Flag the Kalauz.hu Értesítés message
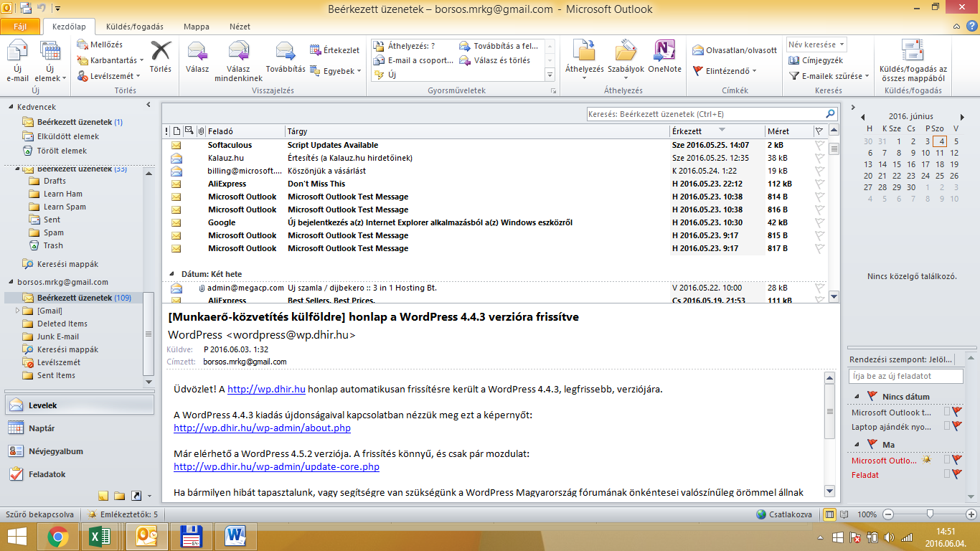Image resolution: width=980 pixels, height=551 pixels. [819, 158]
